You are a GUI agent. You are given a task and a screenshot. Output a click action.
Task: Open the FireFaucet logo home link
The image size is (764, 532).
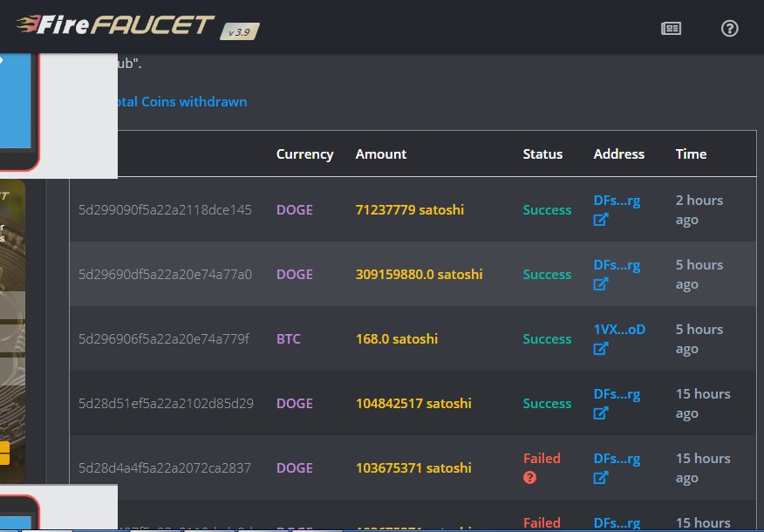(116, 24)
